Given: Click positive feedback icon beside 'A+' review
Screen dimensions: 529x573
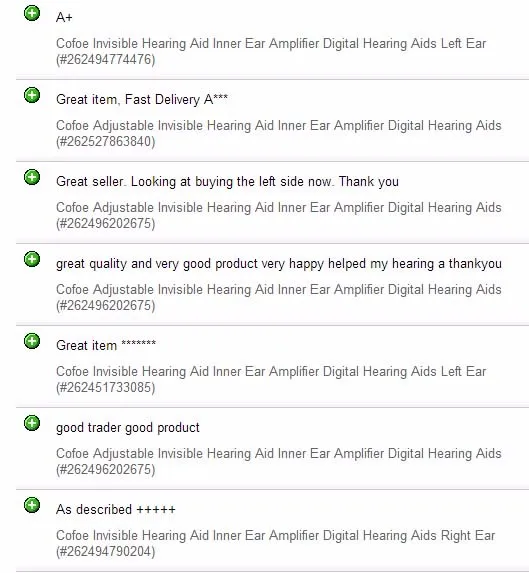Looking at the screenshot, I should [x=32, y=14].
